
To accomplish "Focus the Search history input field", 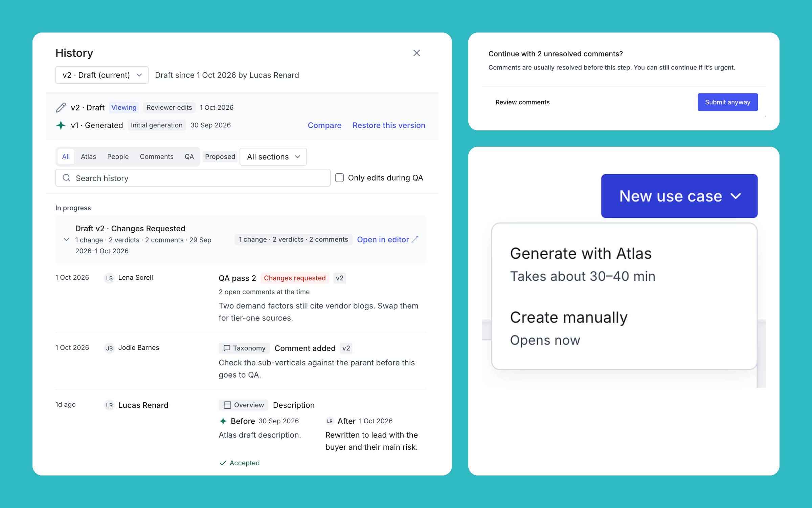I will point(193,178).
